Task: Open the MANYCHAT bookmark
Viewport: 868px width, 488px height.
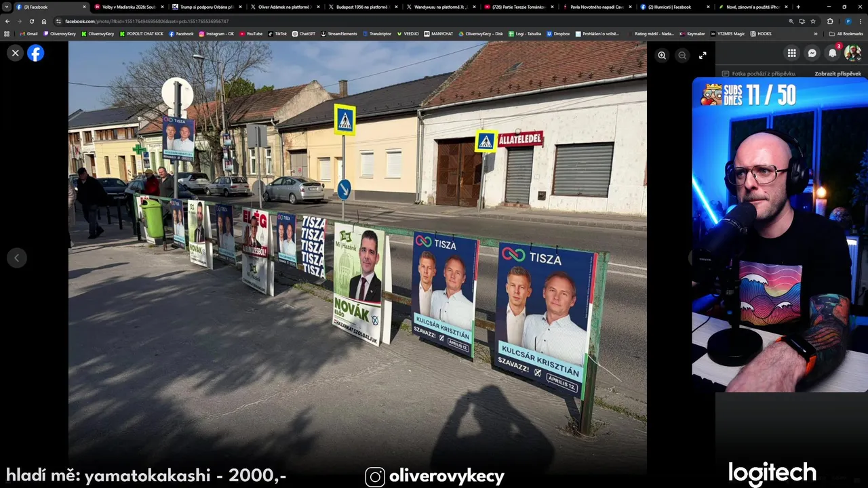Action: pyautogui.click(x=439, y=33)
